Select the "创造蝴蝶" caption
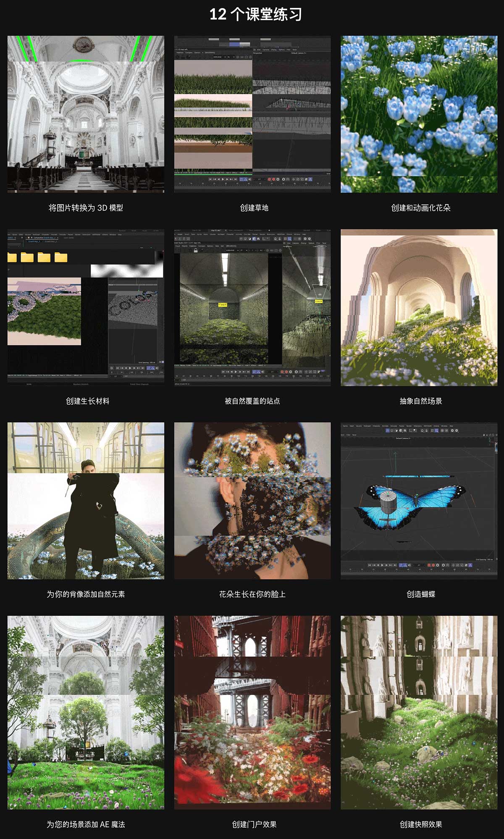Screen dimensions: 504x839 (420, 594)
